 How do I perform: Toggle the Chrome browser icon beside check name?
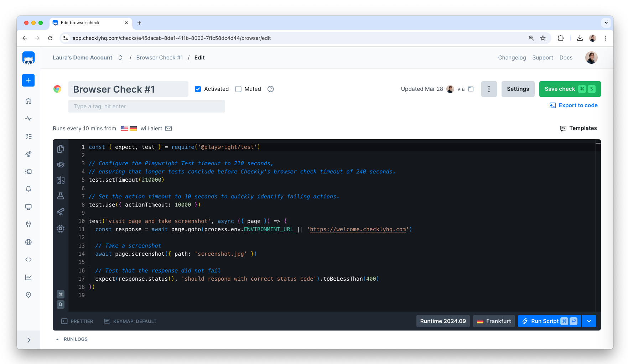click(x=57, y=89)
